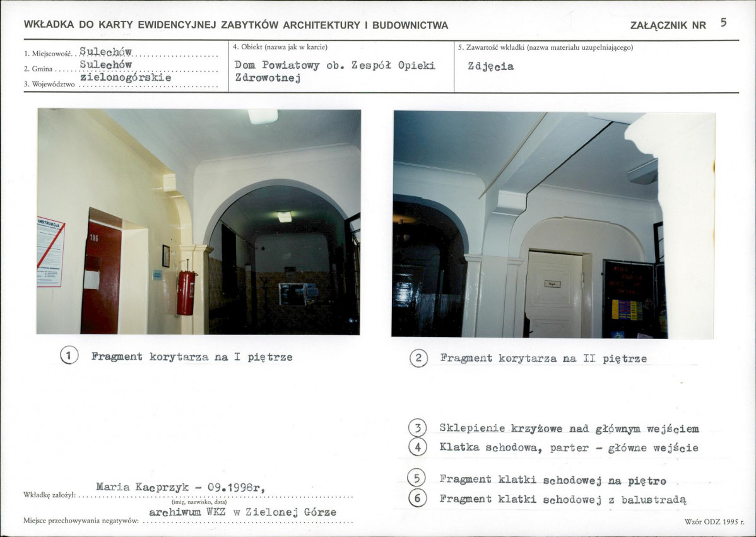Open the second-floor corridor photo on the right

tap(553, 225)
